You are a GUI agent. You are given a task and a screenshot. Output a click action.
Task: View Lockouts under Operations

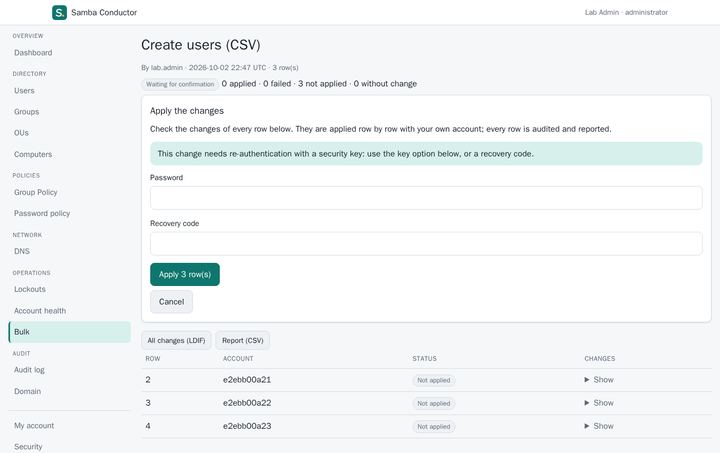[30, 289]
